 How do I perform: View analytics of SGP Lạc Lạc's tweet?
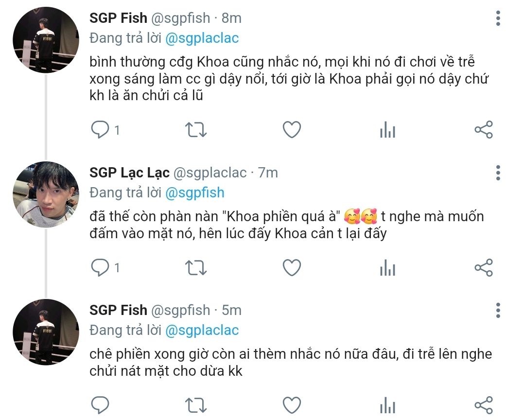point(387,267)
